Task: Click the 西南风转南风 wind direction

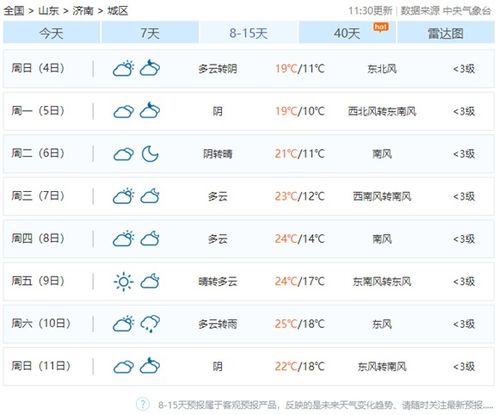Action: click(x=382, y=196)
